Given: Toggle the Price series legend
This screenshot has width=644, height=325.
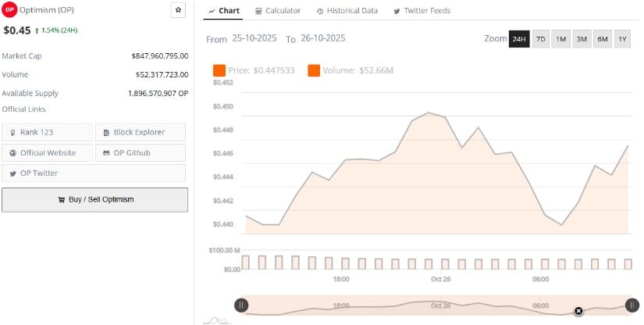Looking at the screenshot, I should (x=252, y=71).
